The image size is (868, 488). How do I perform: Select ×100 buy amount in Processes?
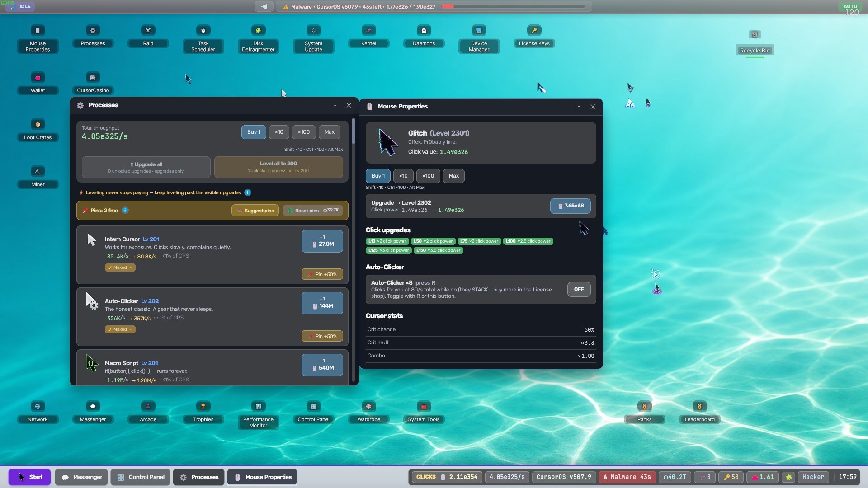[303, 132]
